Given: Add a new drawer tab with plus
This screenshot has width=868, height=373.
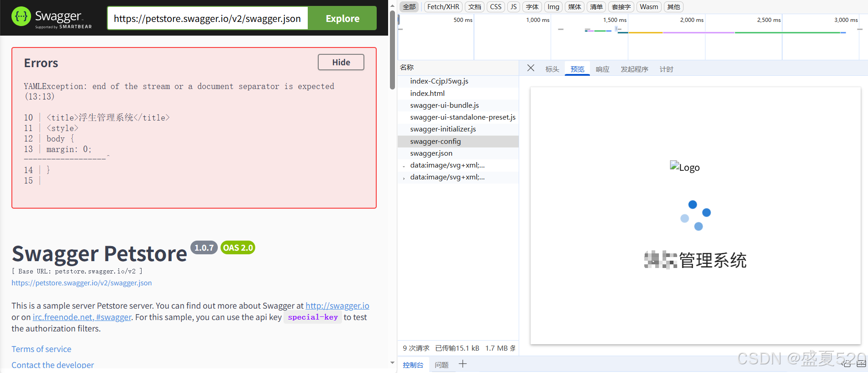Looking at the screenshot, I should [463, 364].
